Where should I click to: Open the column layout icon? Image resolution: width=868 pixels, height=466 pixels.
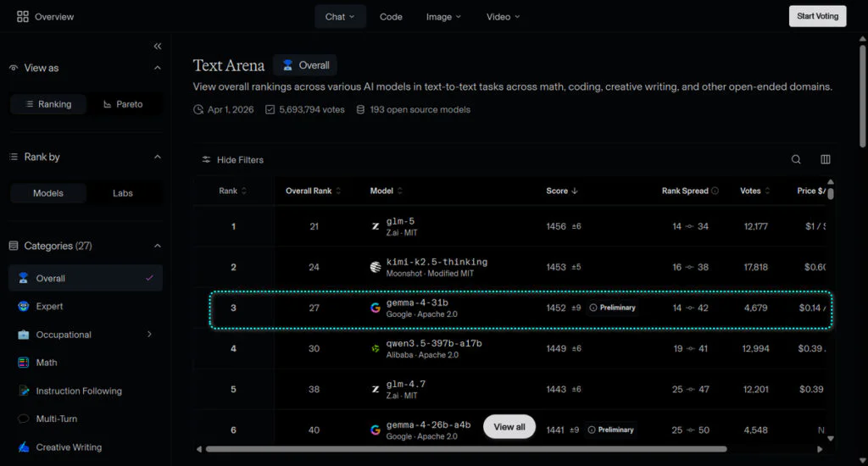[826, 159]
